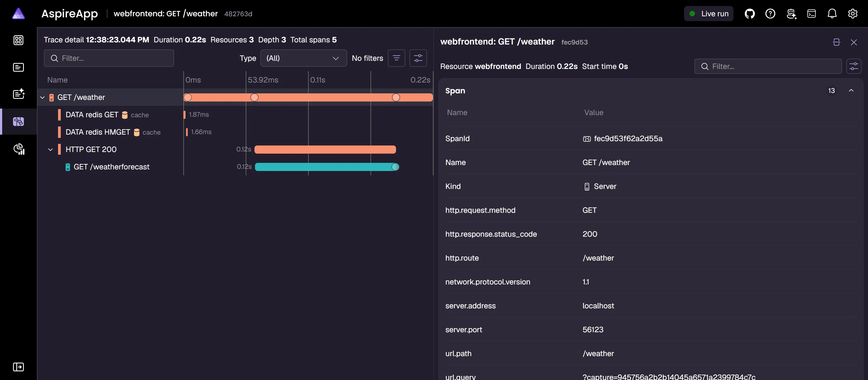Click the http.response.status_code value 200
The image size is (868, 380).
[x=590, y=234]
